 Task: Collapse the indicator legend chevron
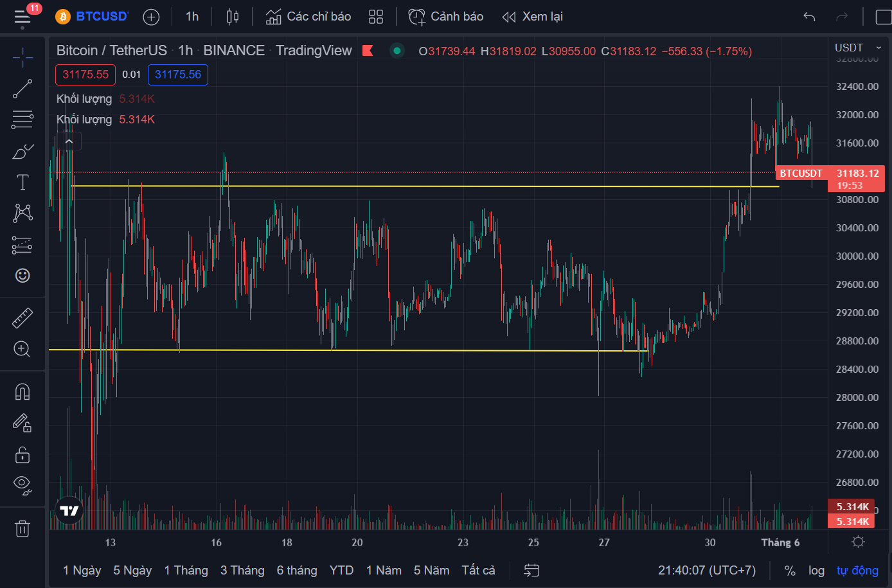click(69, 141)
